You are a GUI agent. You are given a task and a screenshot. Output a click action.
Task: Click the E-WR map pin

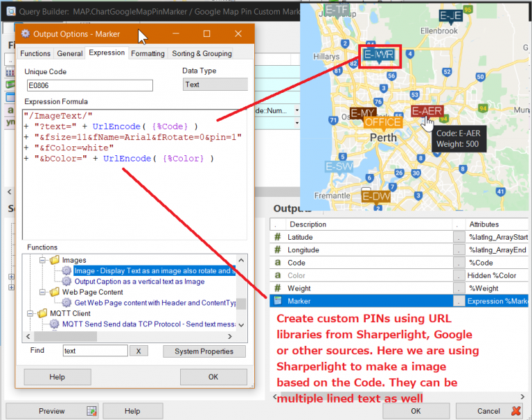(379, 55)
